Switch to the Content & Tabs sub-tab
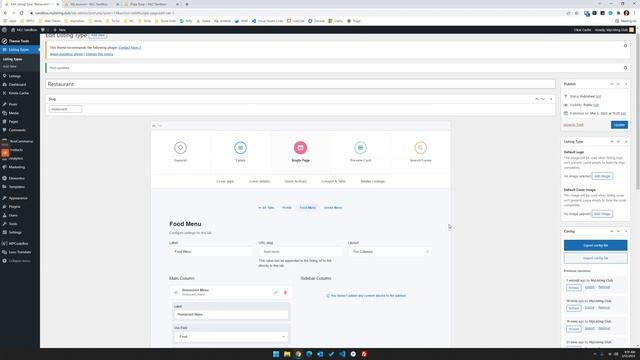This screenshot has width=640, height=360. coord(333,181)
